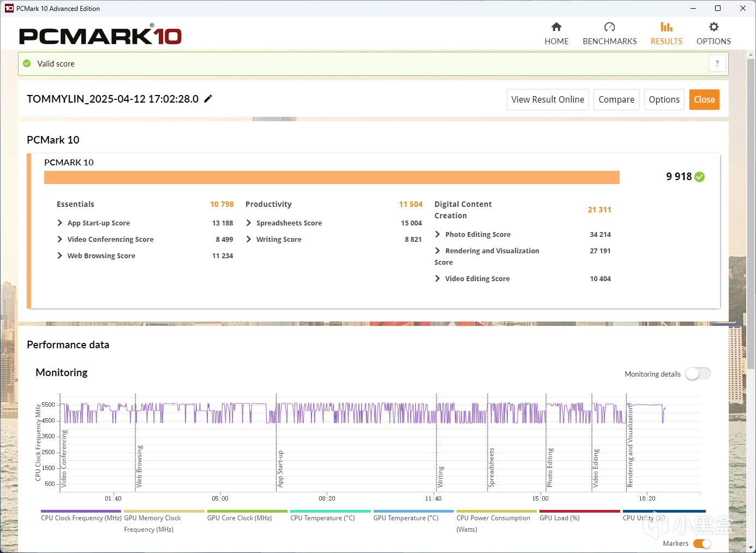Click the PCMark 10 title bar app icon
Viewport: 756px width, 553px height.
9,8
